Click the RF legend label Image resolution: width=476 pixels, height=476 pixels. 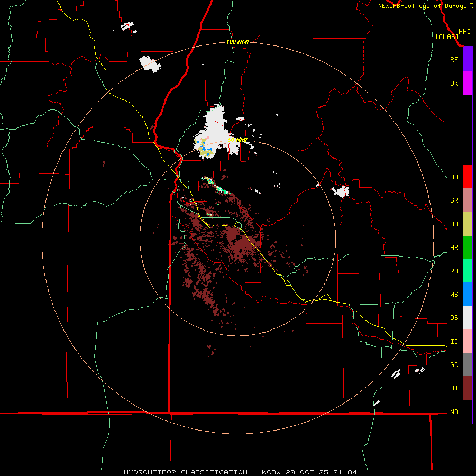[x=454, y=59]
